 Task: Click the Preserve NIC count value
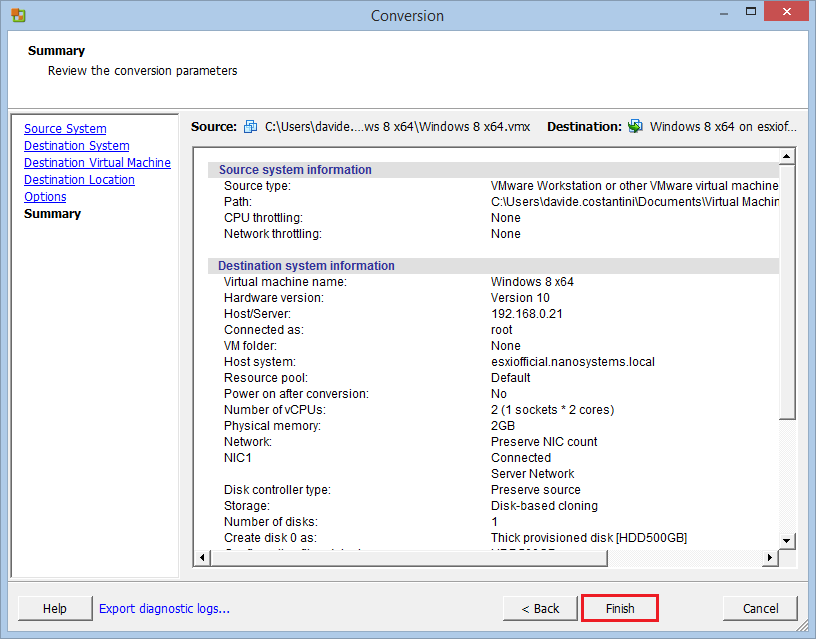544,442
